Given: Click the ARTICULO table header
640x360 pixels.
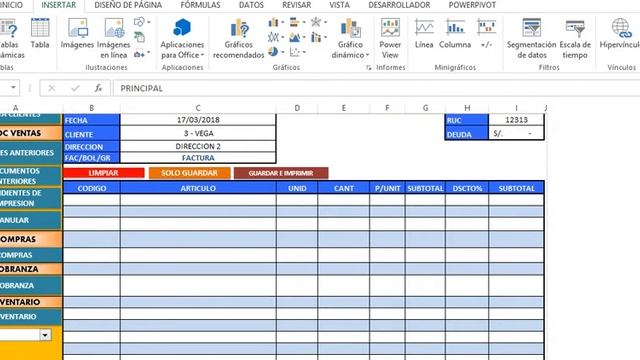Looking at the screenshot, I should (198, 188).
